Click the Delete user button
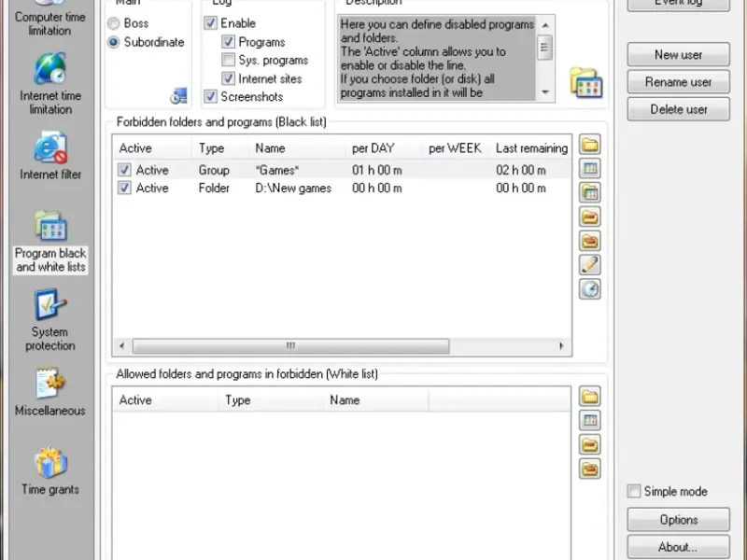 679,109
